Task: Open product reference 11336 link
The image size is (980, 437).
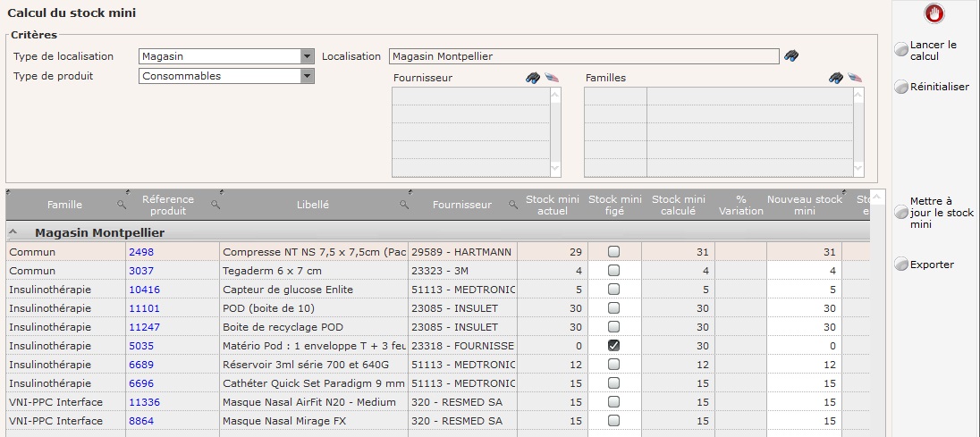Action: (144, 401)
